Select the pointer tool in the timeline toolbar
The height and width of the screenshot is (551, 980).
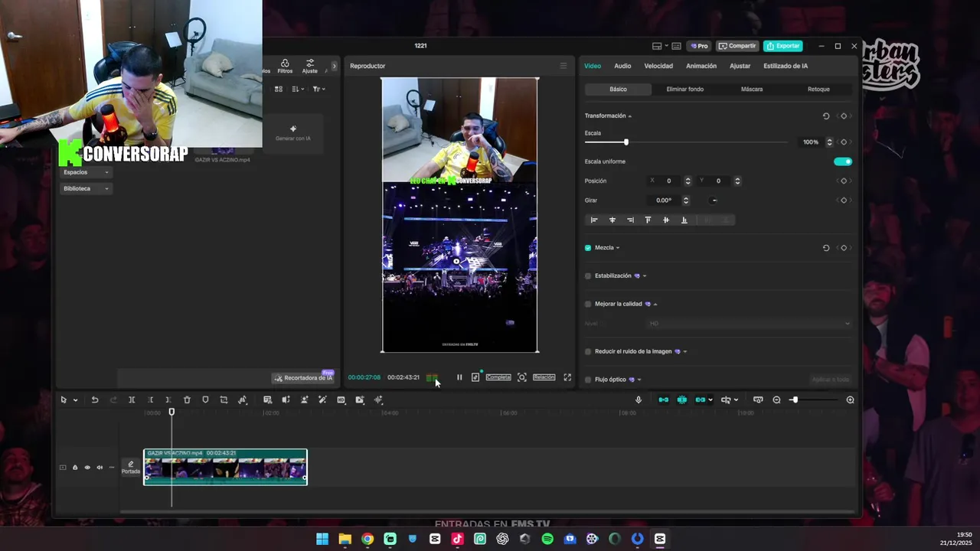(64, 399)
